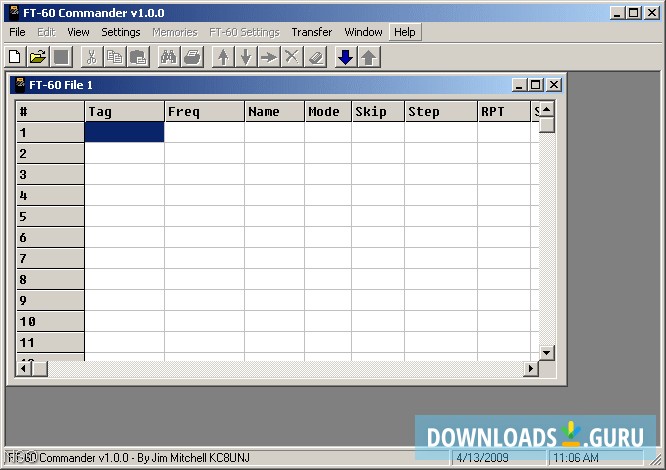
Task: Click the RPT cell in row 9
Action: tap(504, 300)
